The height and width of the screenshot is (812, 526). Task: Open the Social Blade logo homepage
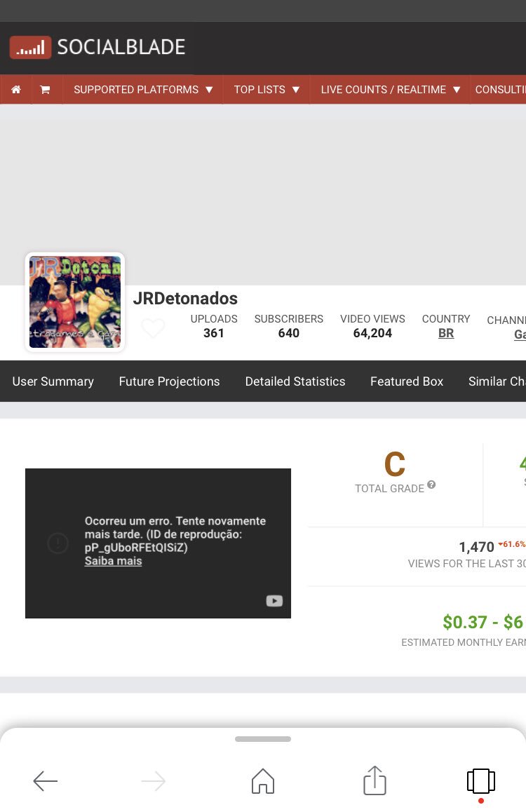pos(97,47)
